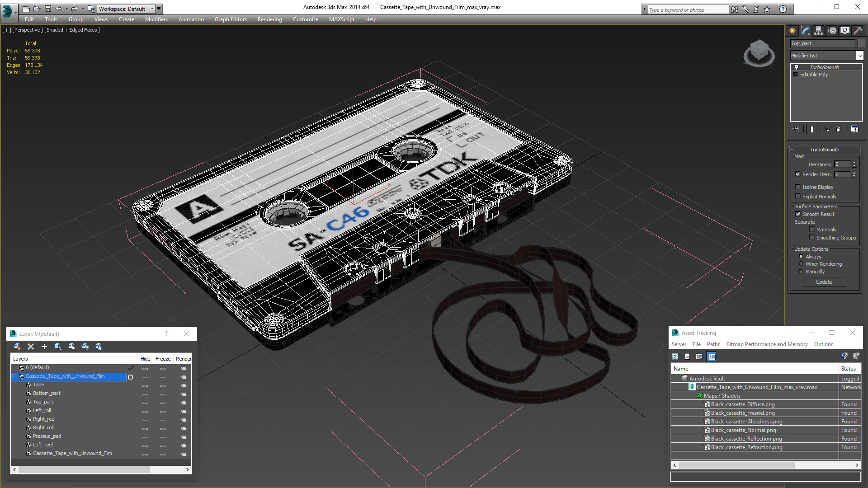Image resolution: width=868 pixels, height=488 pixels.
Task: Open the Quick Access Toolbar customize arrow
Action: click(159, 9)
